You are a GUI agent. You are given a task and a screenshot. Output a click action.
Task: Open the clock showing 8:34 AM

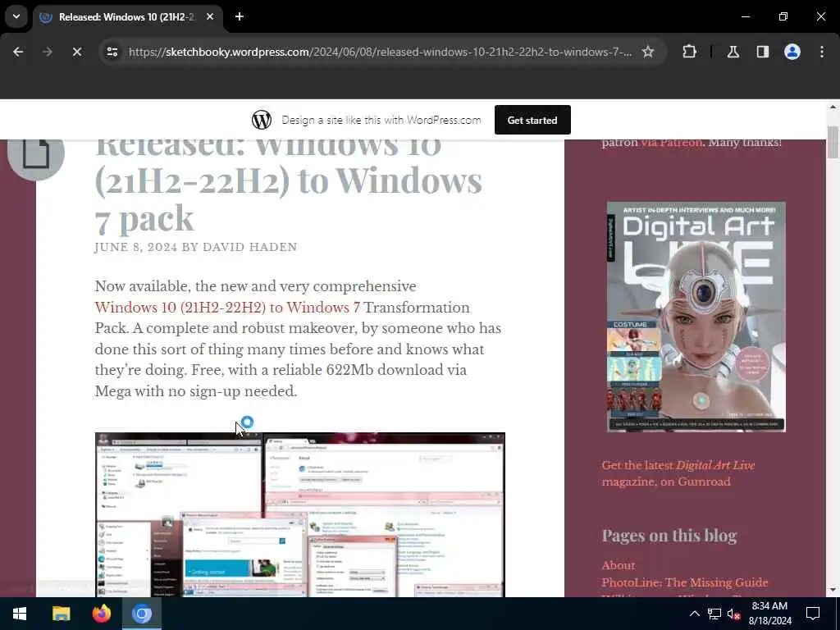point(769,614)
